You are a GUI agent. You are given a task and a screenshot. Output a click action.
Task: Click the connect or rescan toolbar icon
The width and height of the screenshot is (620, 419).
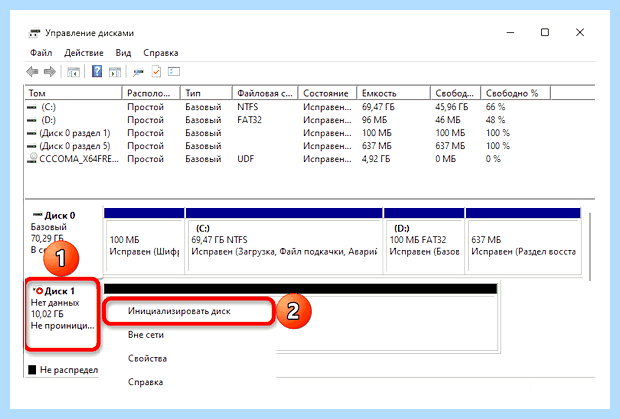click(x=138, y=72)
